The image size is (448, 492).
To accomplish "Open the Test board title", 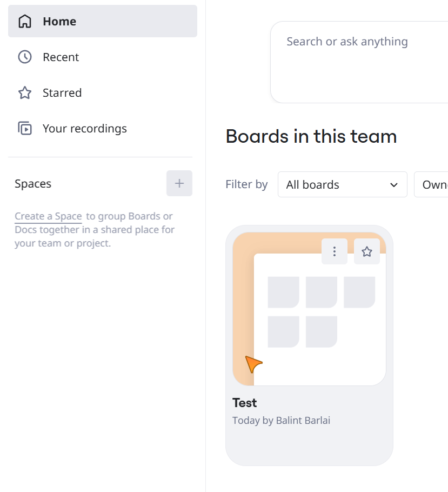I will click(x=244, y=403).
